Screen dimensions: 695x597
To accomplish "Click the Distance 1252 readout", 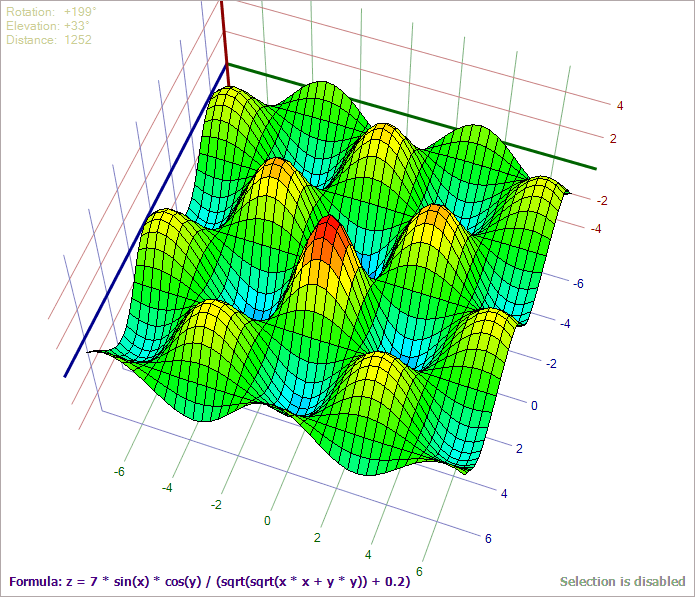I will click(49, 40).
